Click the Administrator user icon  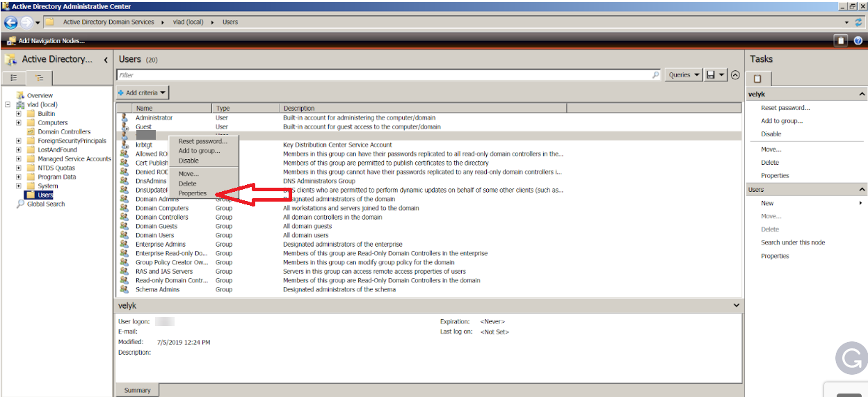[124, 118]
